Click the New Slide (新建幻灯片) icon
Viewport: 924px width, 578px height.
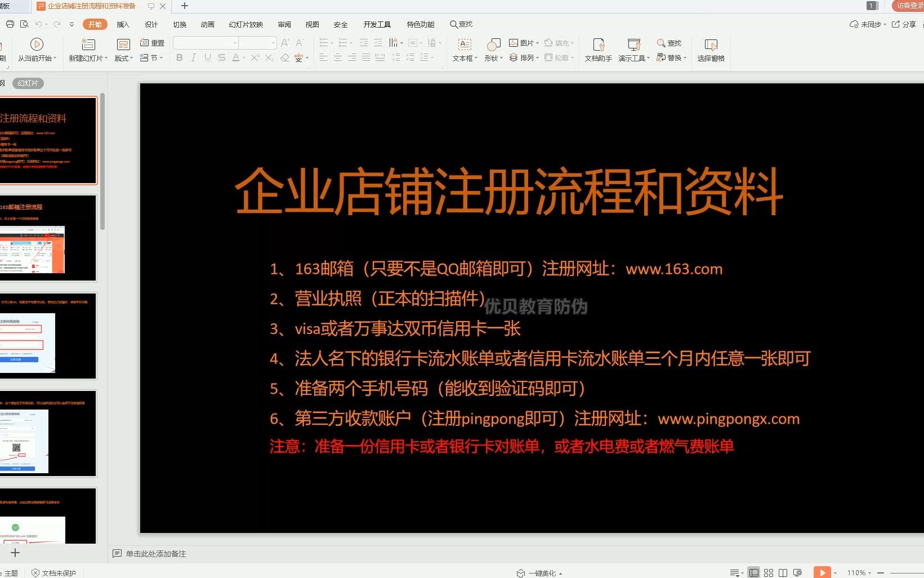click(88, 45)
